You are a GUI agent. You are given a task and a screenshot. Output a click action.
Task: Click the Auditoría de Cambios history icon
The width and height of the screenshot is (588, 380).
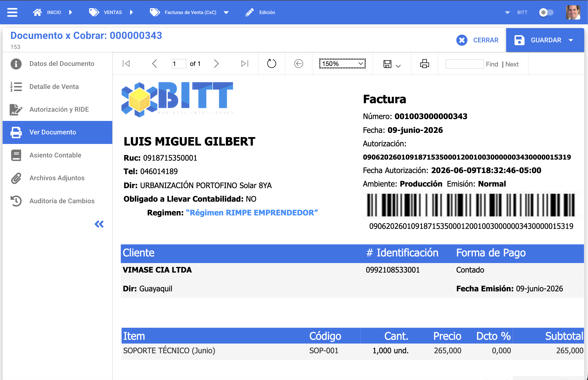click(x=16, y=201)
